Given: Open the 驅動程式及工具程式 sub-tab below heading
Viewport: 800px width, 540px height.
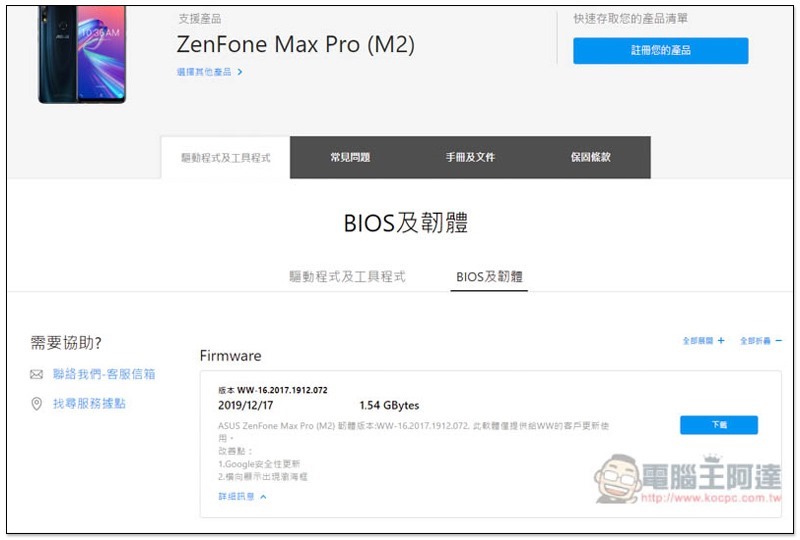Looking at the screenshot, I should (x=347, y=277).
